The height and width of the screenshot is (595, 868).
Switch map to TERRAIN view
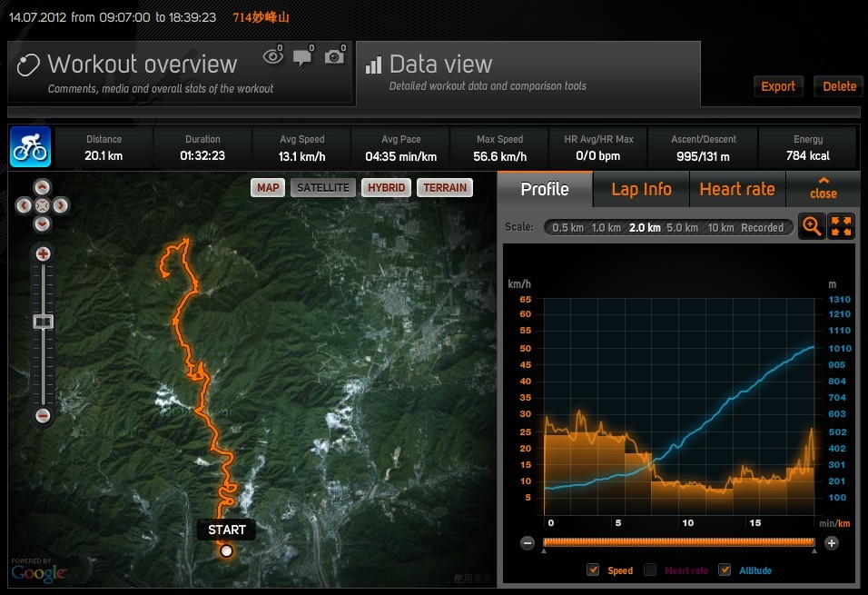[445, 188]
